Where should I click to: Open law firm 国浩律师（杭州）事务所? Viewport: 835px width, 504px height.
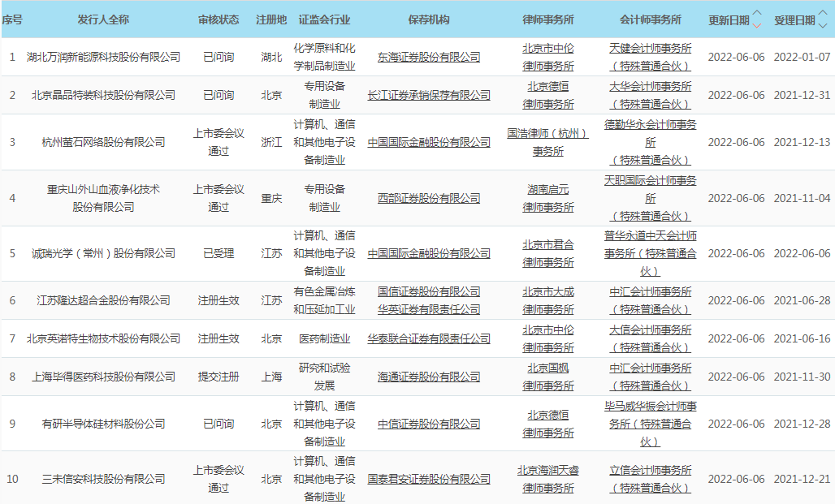point(547,142)
